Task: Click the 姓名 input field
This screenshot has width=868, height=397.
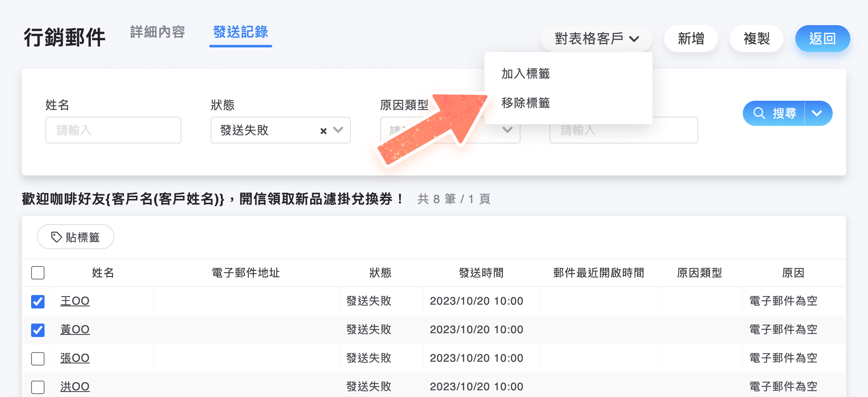Action: tap(113, 130)
